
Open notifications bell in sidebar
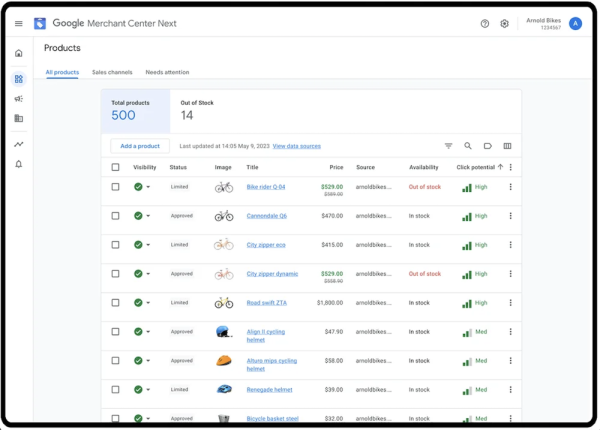[19, 164]
